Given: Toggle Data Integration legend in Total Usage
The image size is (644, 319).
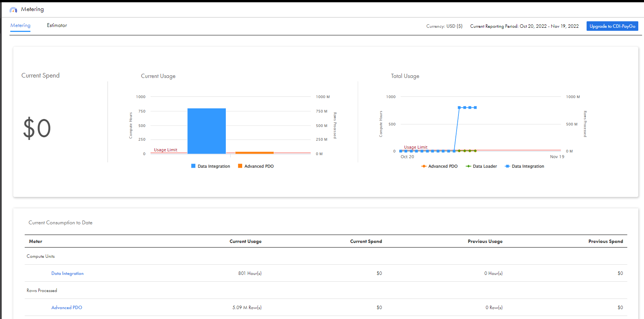Looking at the screenshot, I should tap(524, 166).
